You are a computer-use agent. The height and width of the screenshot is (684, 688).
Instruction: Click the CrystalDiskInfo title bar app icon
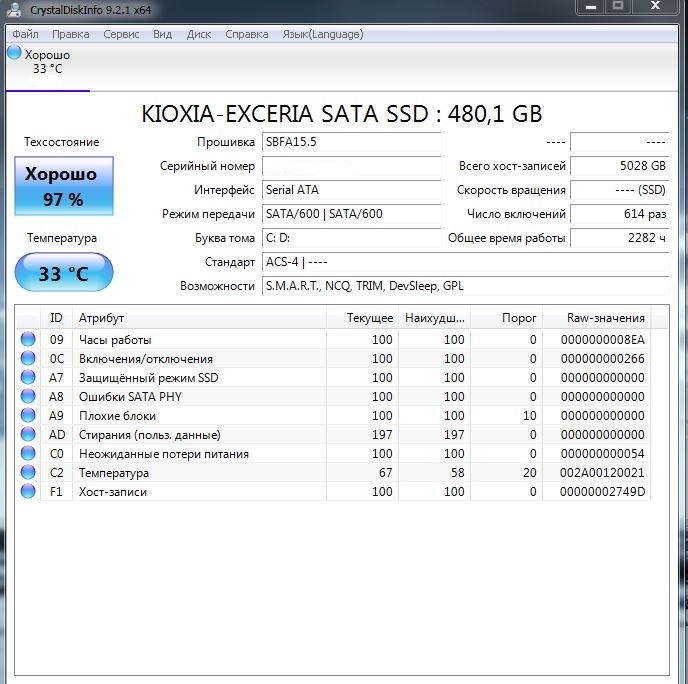[x=14, y=9]
